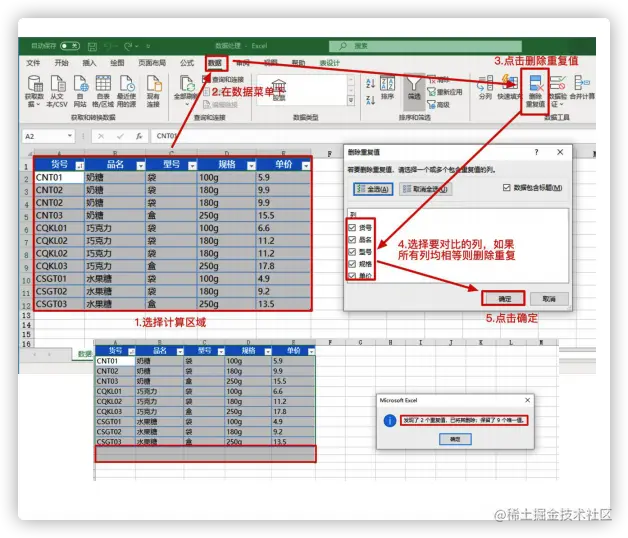Expand the Data Types gallery more arrow

(351, 100)
